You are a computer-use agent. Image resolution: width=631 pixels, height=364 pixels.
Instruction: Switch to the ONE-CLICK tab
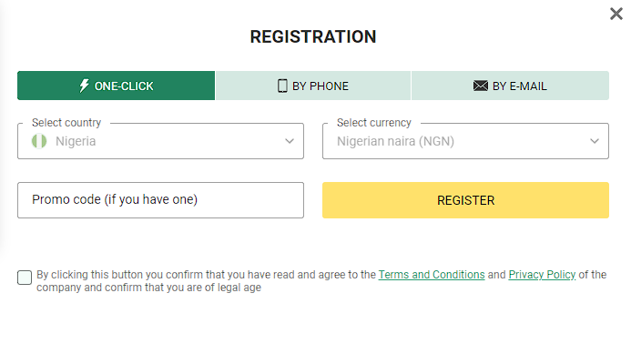117,86
